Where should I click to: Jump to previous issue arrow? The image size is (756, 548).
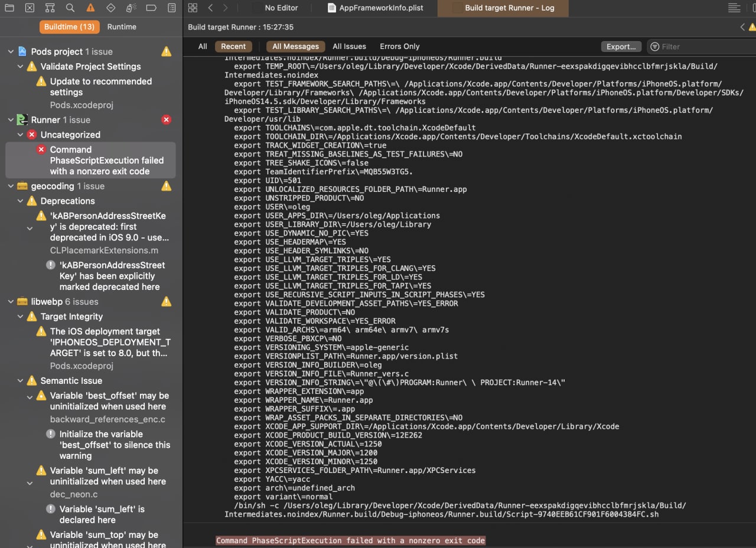coord(742,27)
